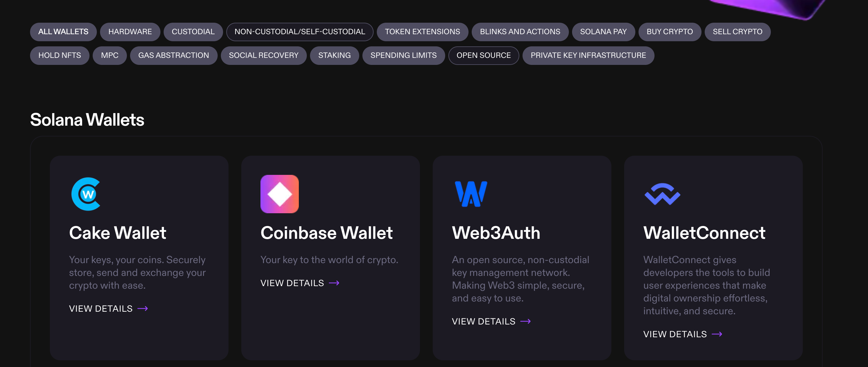Click the WalletConnect bridge logo icon
Viewport: 868px width, 367px height.
[662, 194]
